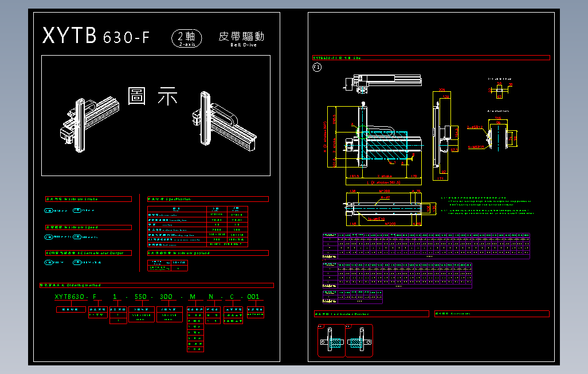The height and width of the screenshot is (374, 588).
Task: Click the M segment of the ordering code
Action: [x=193, y=297]
